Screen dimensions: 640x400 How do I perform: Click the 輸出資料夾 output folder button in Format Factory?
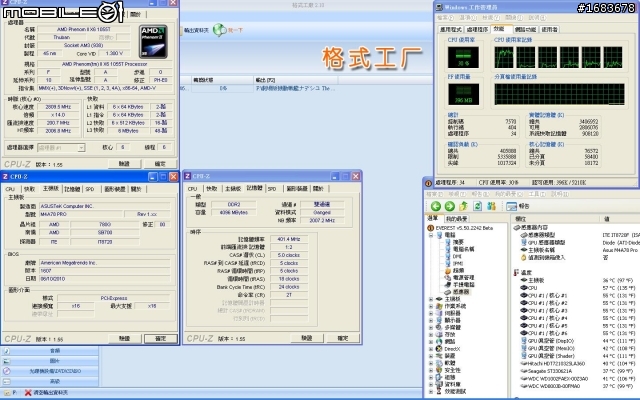[196, 30]
